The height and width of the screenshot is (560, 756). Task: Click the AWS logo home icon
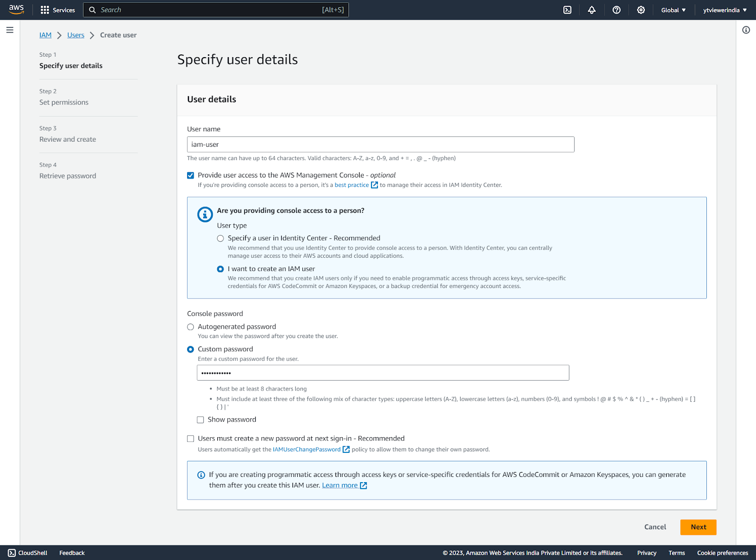(x=17, y=9)
